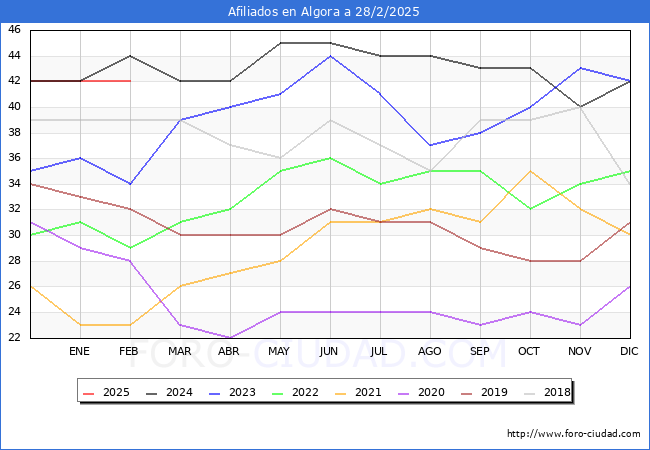
Task: Click the 2025 red line endpoint at FEB
Action: point(131,81)
